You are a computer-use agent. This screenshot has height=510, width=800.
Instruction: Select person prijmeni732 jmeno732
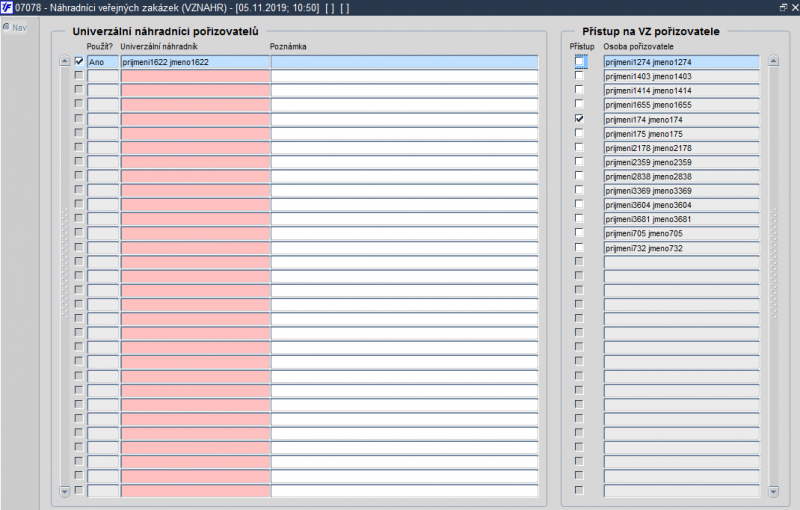click(681, 248)
